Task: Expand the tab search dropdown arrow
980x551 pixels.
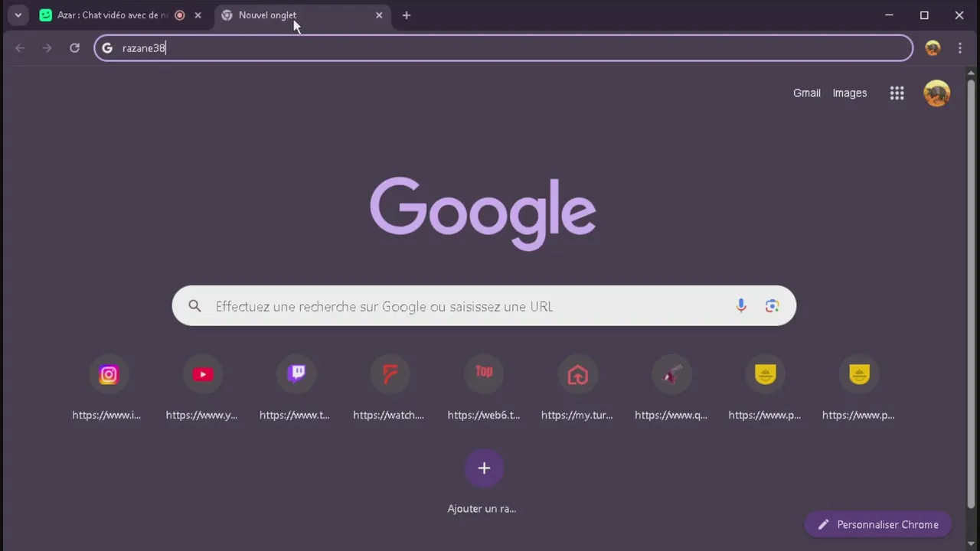Action: [x=18, y=15]
